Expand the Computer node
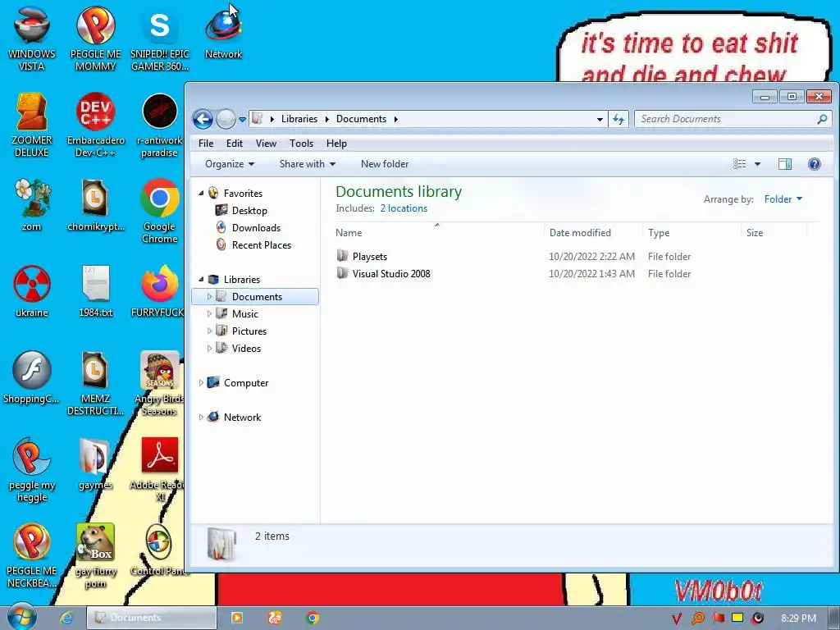 [x=201, y=382]
